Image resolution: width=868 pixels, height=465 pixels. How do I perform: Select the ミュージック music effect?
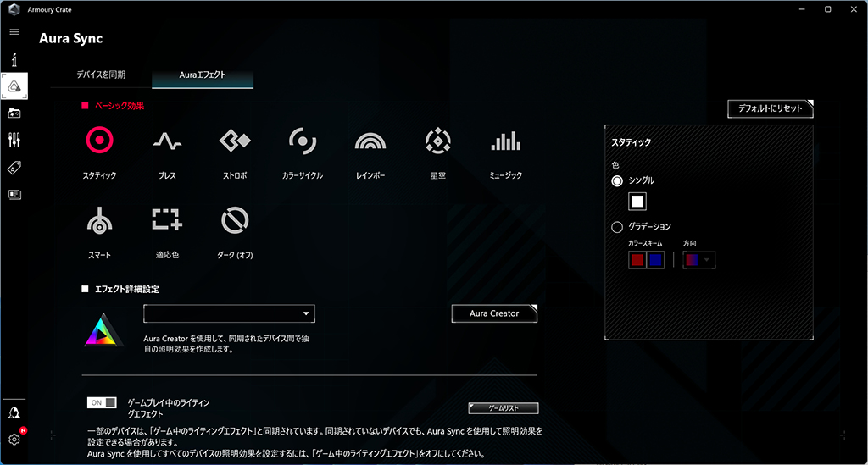pyautogui.click(x=505, y=141)
